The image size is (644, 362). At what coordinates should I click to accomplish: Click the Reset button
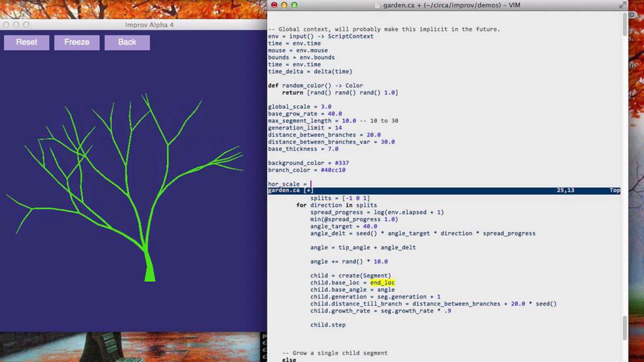27,42
